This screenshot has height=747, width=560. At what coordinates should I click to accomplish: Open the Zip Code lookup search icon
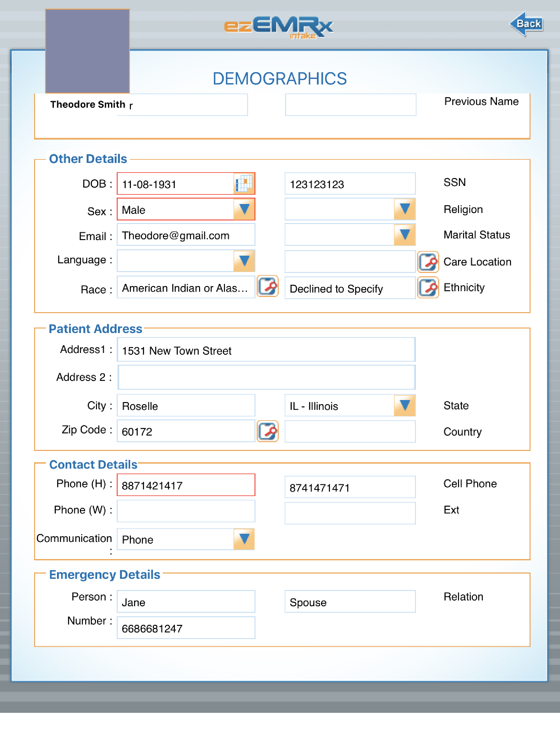click(x=267, y=431)
